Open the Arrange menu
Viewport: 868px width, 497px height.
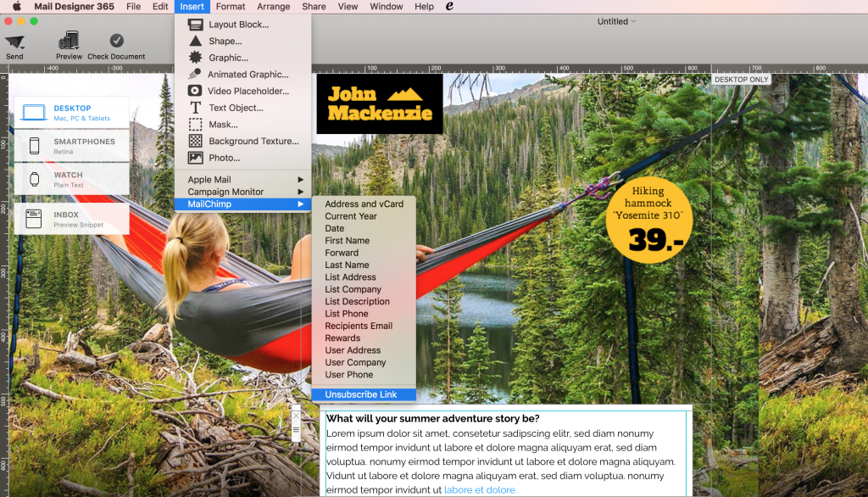point(274,7)
